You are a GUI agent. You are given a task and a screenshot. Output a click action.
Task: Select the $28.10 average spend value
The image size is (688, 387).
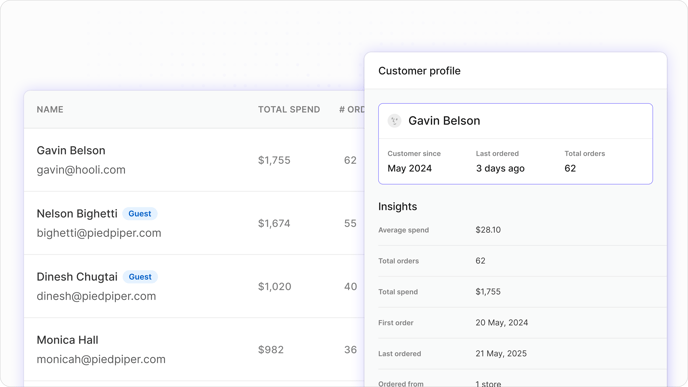pyautogui.click(x=488, y=230)
